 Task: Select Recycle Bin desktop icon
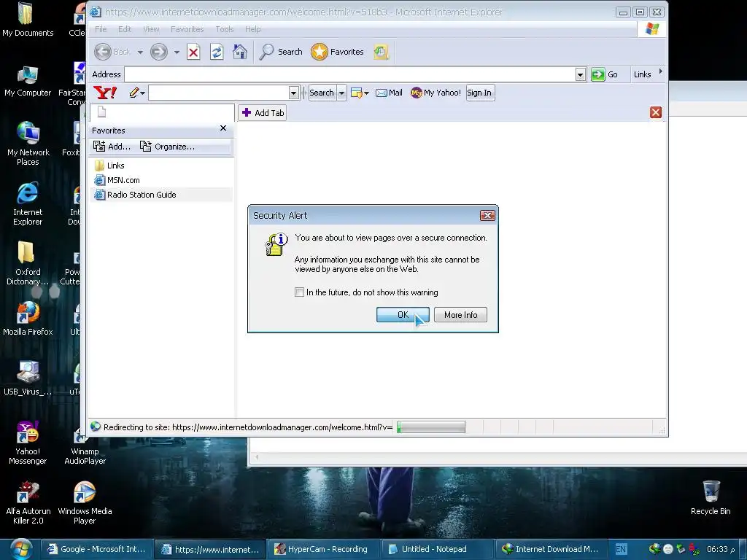coord(711,497)
